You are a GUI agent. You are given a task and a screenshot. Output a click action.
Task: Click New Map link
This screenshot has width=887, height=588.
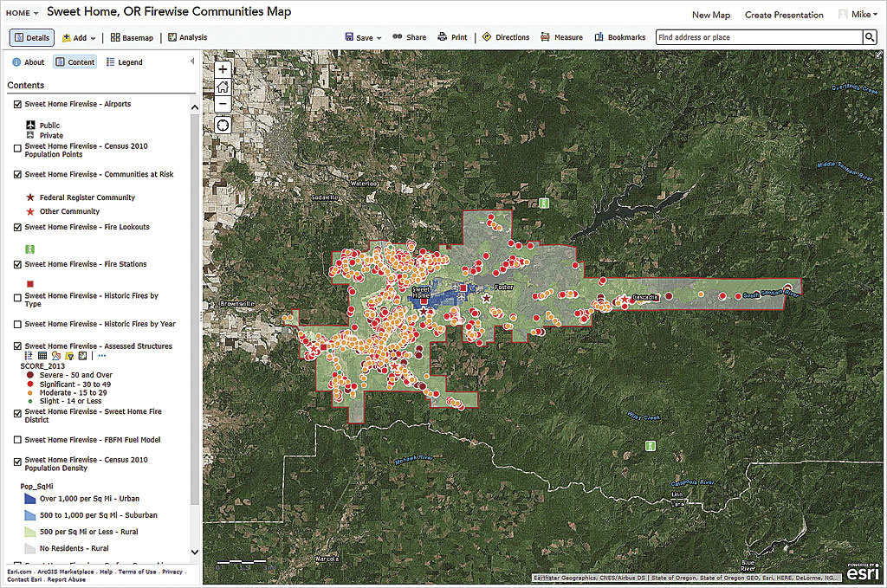[x=711, y=16]
